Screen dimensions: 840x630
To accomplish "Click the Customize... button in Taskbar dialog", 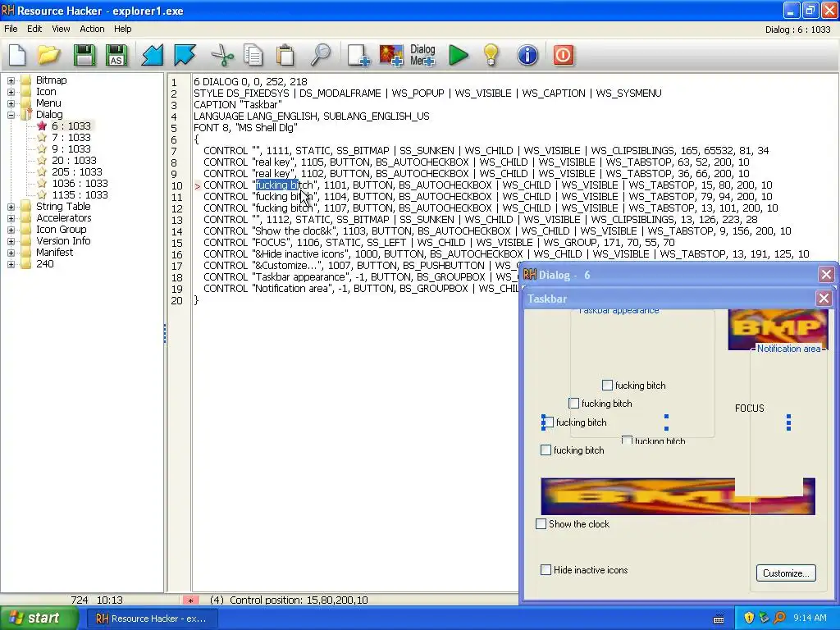I will tap(786, 573).
